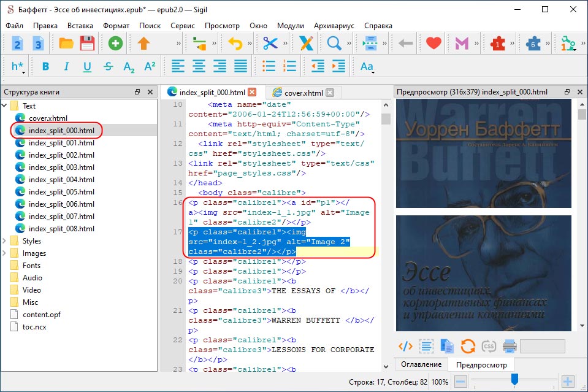The image size is (588, 392).
Task: Create a new EPUB3 book with the '3' icon
Action: point(38,44)
